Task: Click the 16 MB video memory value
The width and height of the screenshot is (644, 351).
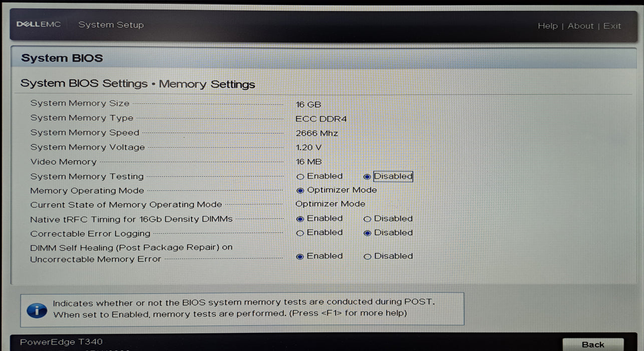Action: coord(308,162)
